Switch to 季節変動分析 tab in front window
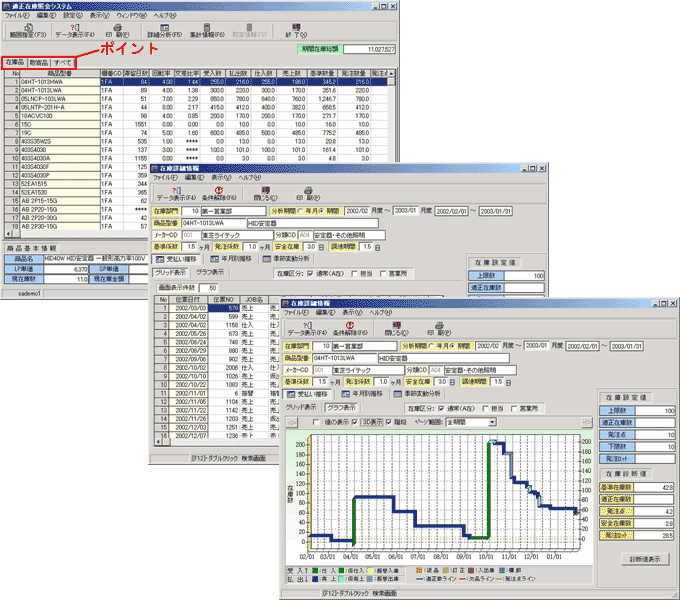The image size is (680, 600). click(x=417, y=394)
